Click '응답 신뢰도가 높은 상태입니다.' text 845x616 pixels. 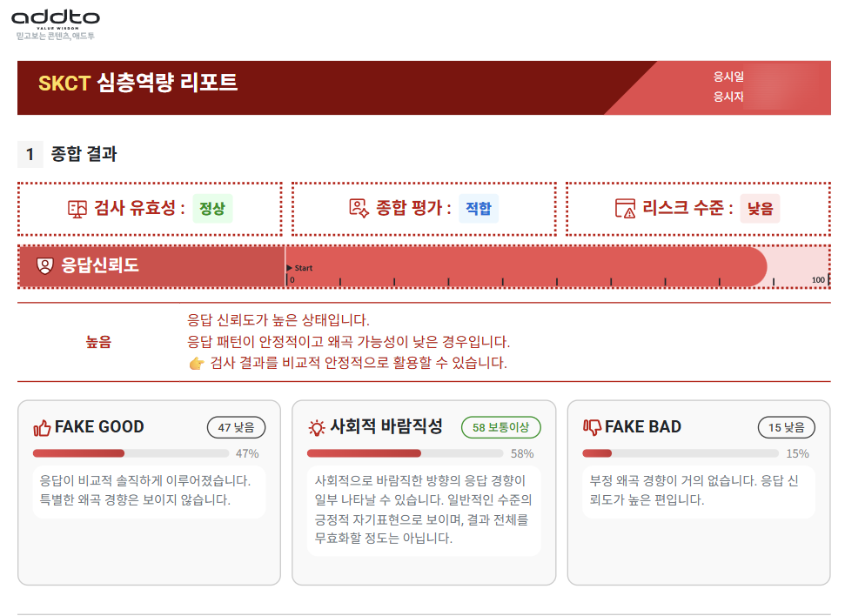point(278,321)
